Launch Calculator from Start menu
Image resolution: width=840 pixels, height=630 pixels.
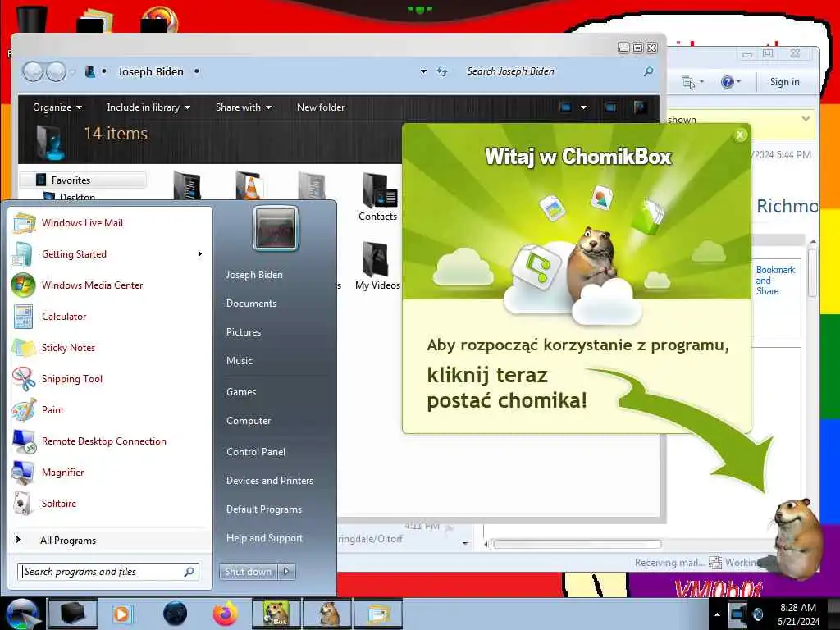click(64, 316)
